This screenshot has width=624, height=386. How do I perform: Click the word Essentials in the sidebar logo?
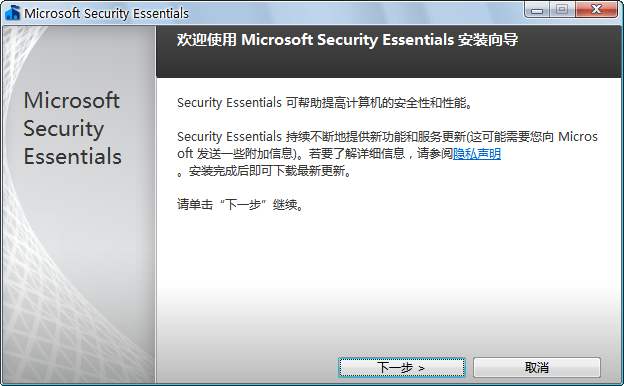[72, 156]
